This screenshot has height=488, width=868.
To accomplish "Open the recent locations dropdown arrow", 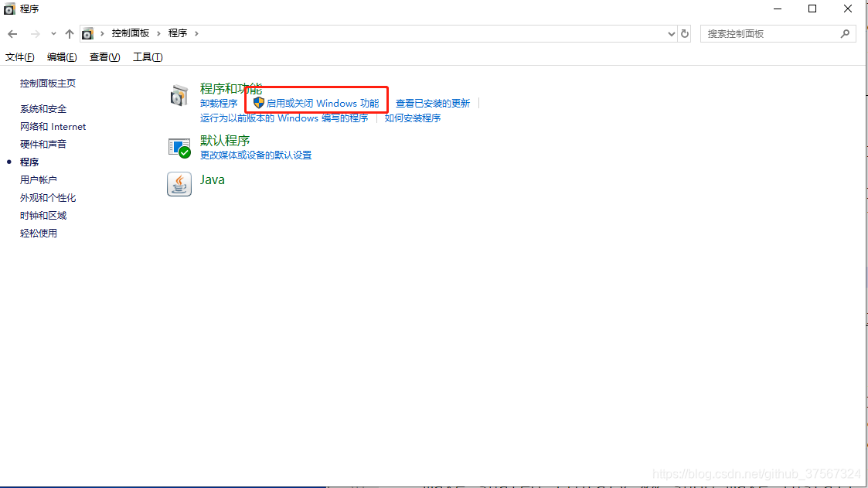I will pos(53,34).
